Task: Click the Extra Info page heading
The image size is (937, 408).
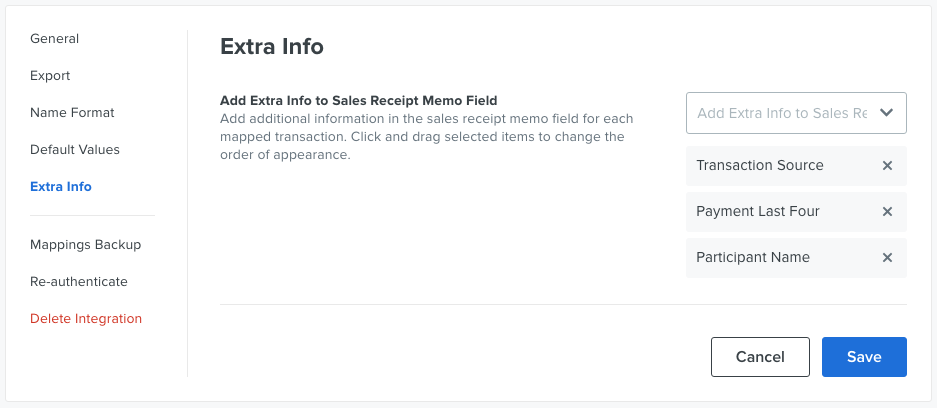Action: coord(272,46)
